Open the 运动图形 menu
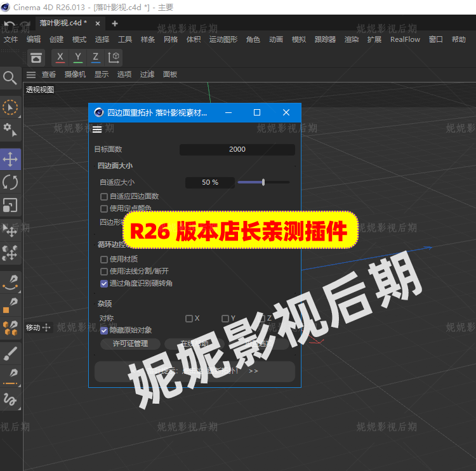This screenshot has height=471, width=476. click(x=223, y=39)
